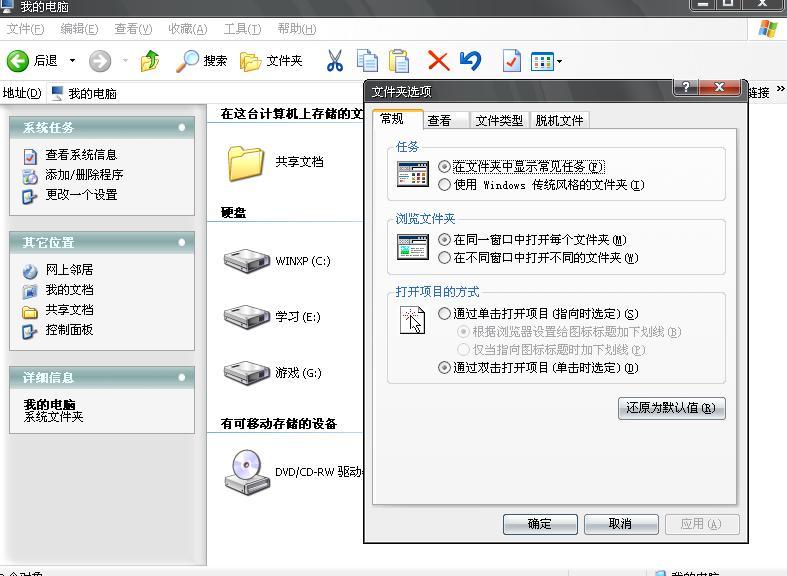Click the 我的电脑 address bar field
Viewport: 787px width, 576px height.
(206, 93)
